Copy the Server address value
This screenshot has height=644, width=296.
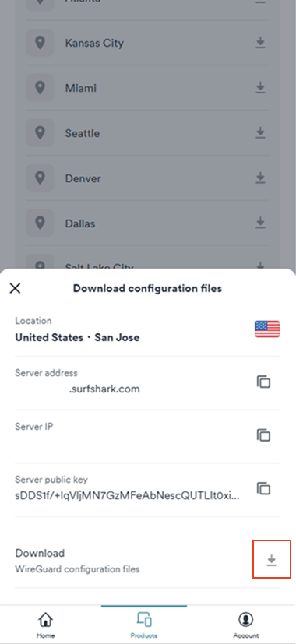pos(263,382)
